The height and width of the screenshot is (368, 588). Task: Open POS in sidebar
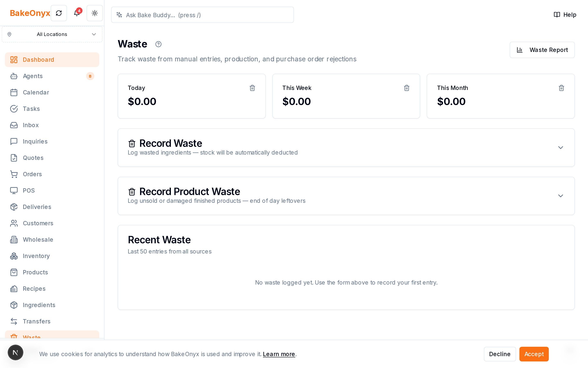click(52, 191)
